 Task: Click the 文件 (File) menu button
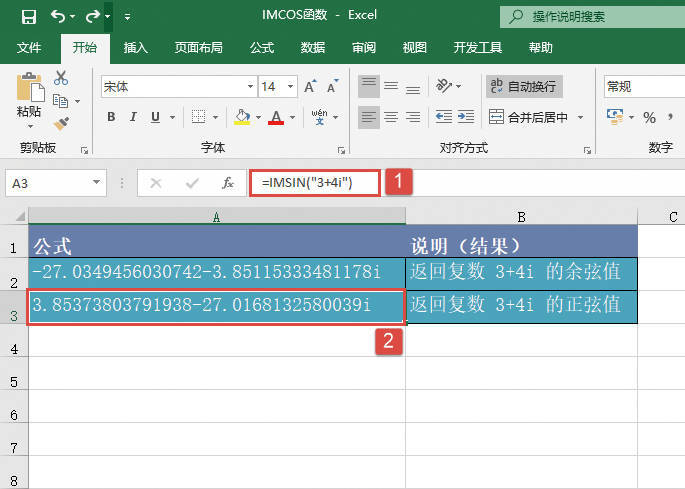point(29,47)
